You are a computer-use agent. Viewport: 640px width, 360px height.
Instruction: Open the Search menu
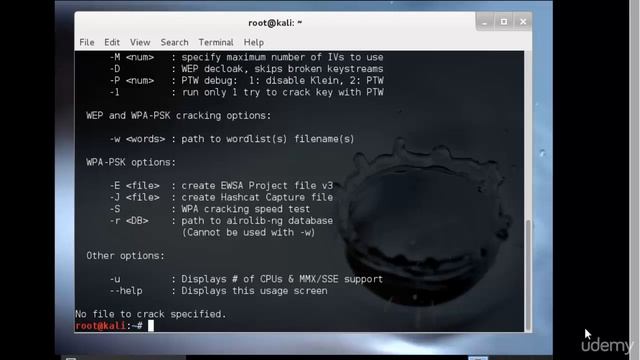click(174, 42)
